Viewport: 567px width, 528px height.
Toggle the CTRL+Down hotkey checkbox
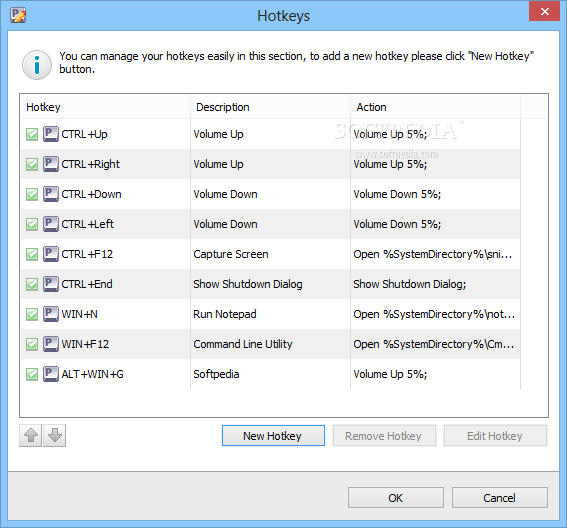pyautogui.click(x=32, y=194)
